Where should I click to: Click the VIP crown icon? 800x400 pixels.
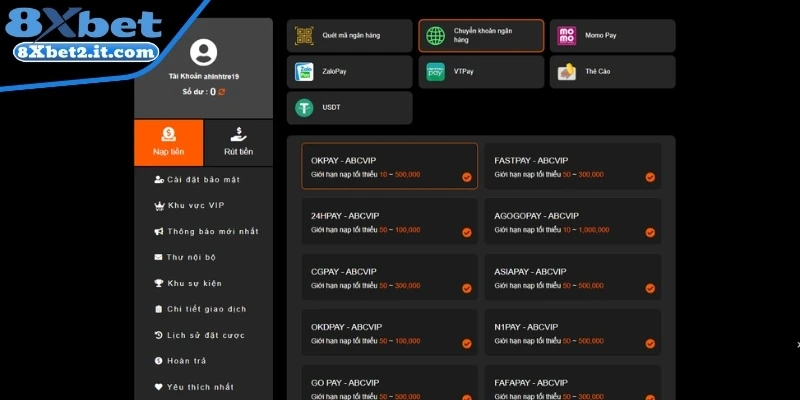pos(159,206)
